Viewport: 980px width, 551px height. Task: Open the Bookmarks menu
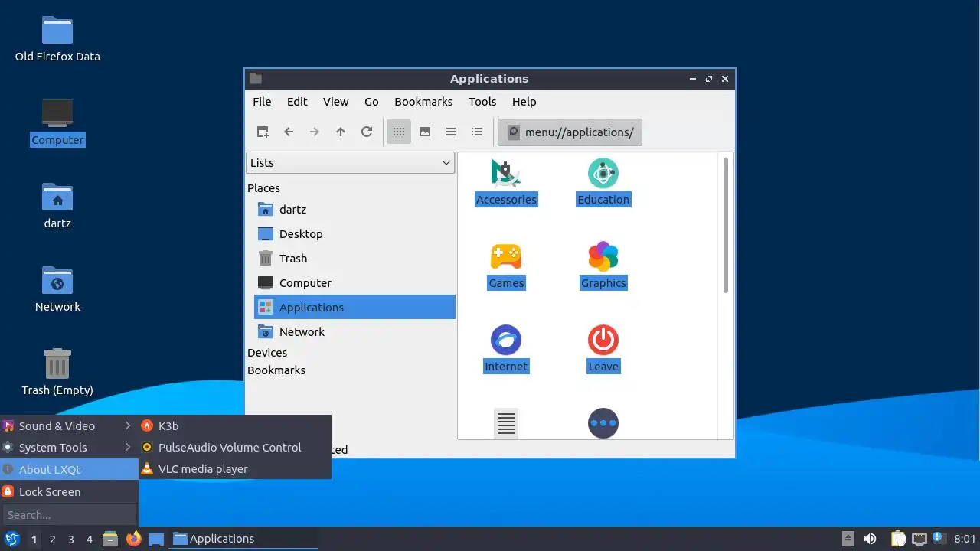pos(423,101)
